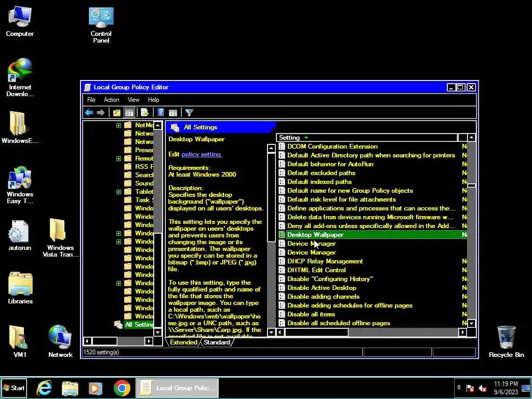Show hidden tray icons arrow
The height and width of the screenshot is (399, 532).
[459, 387]
